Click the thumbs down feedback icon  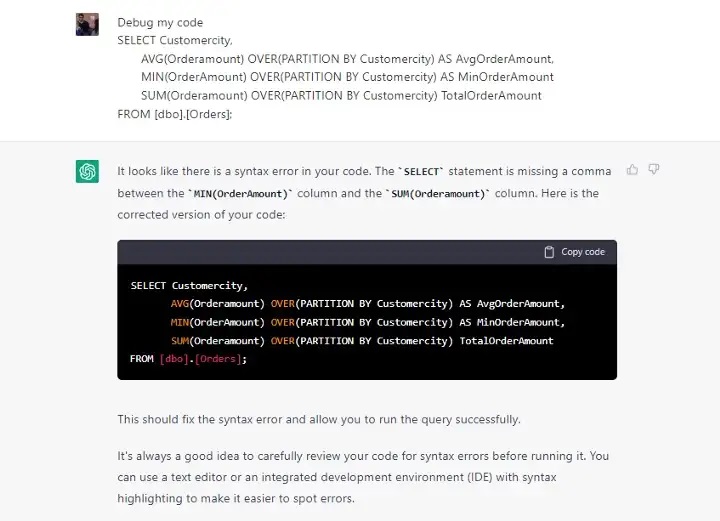pyautogui.click(x=654, y=169)
